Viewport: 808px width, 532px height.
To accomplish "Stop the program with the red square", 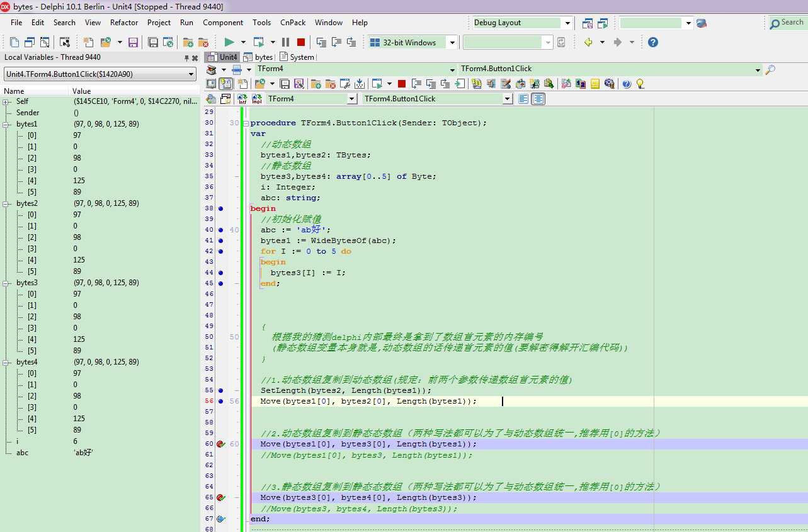I will [301, 42].
